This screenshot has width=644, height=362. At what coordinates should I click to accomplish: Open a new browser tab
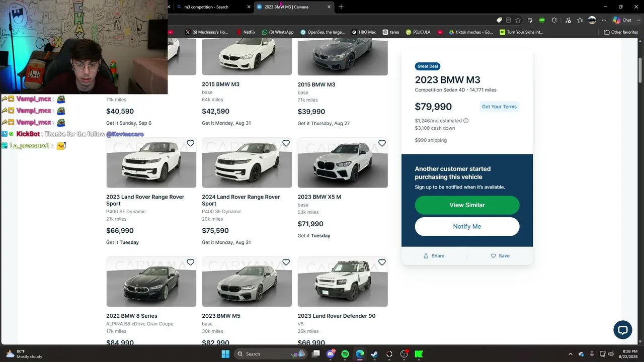(341, 7)
